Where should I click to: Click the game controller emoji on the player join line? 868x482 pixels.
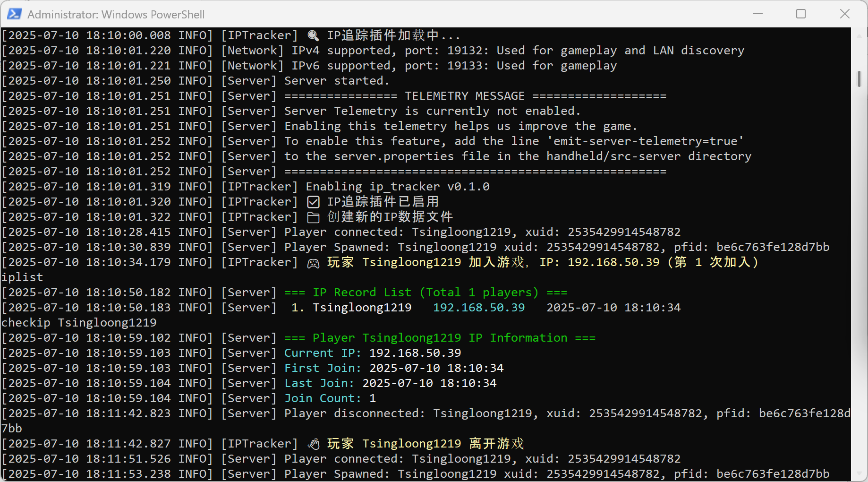point(313,263)
